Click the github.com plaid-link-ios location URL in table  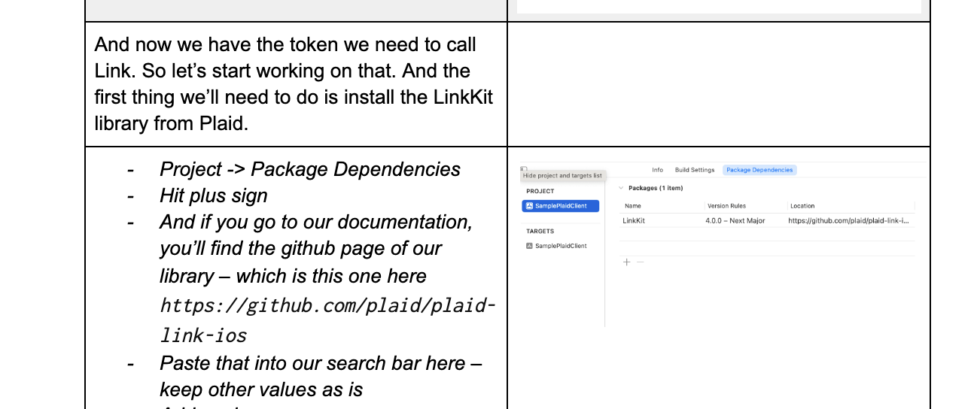tap(850, 221)
